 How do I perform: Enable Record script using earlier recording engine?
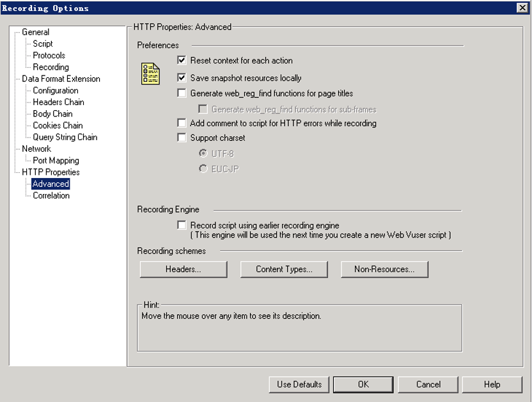tap(182, 225)
